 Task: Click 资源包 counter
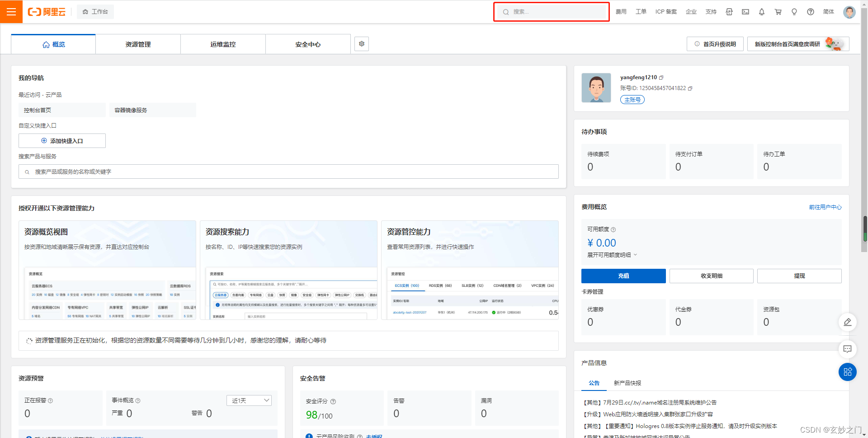point(799,317)
